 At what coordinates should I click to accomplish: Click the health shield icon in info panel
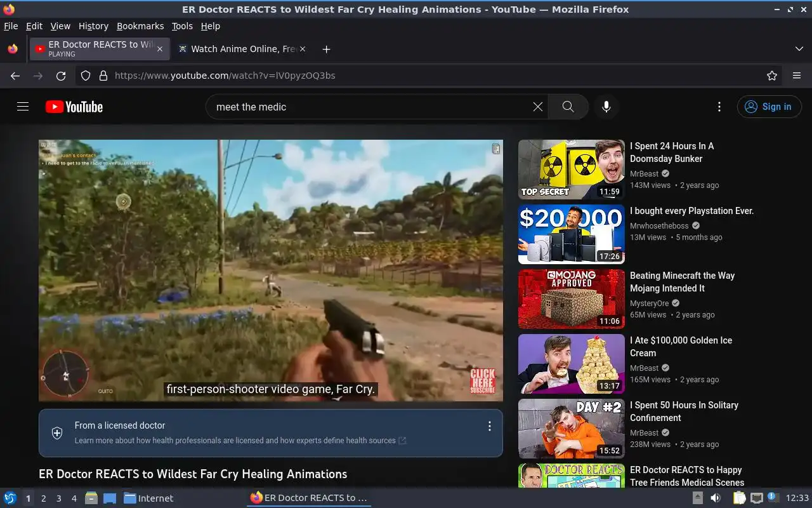click(57, 433)
